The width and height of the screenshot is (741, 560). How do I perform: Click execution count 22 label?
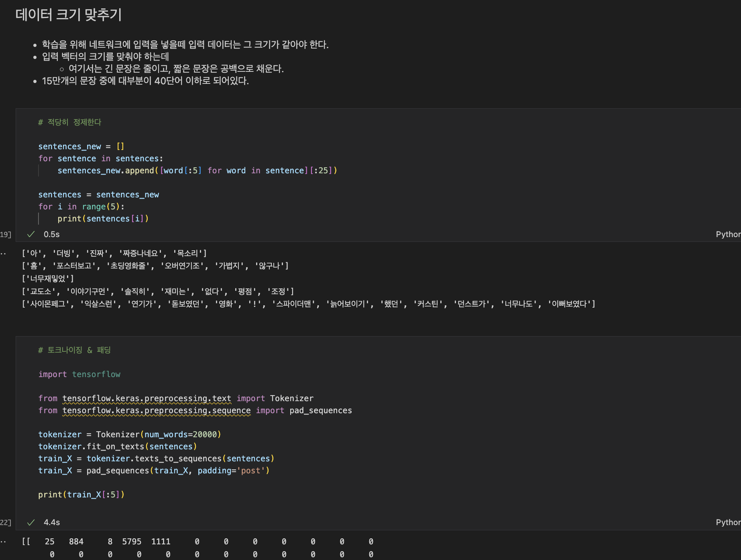[6, 522]
